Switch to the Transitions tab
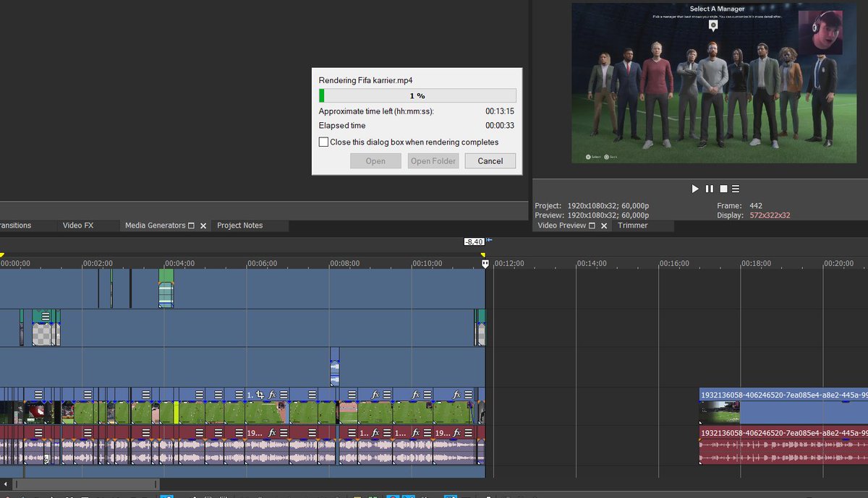Image resolution: width=868 pixels, height=498 pixels. (16, 226)
